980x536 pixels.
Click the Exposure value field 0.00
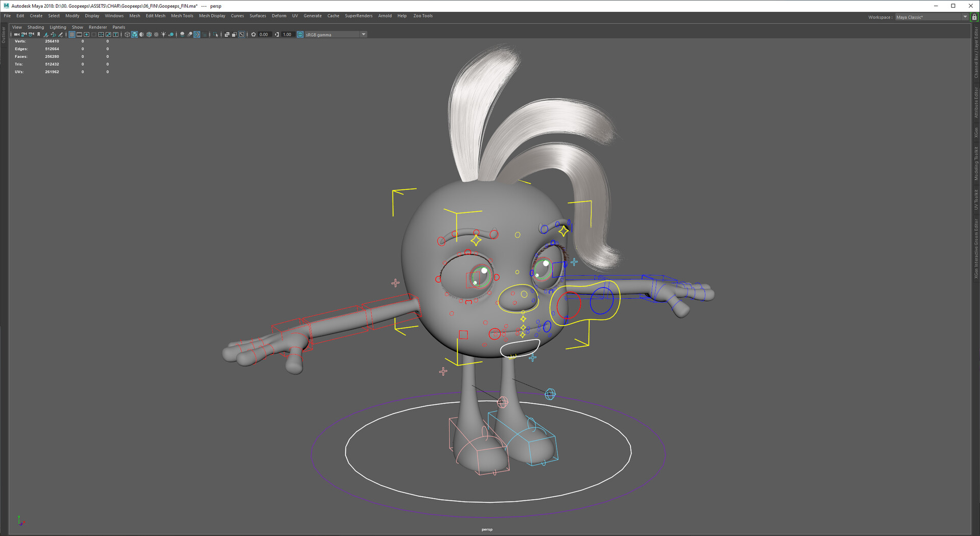264,34
